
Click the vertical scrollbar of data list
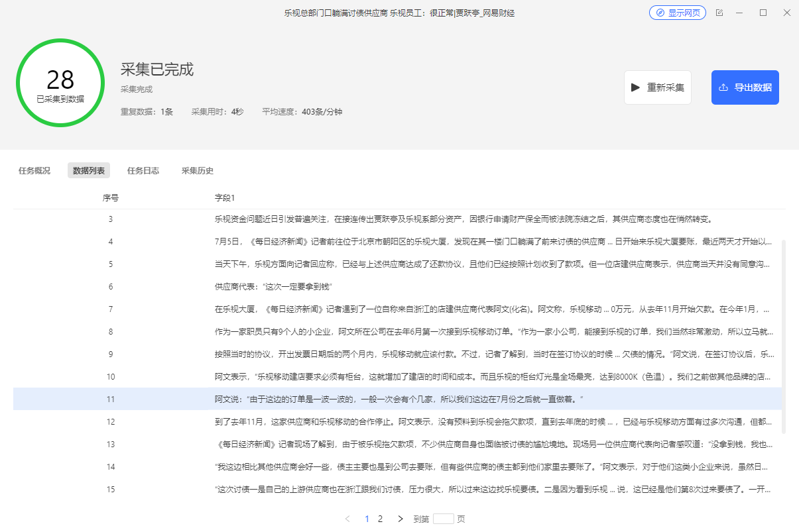click(x=783, y=337)
